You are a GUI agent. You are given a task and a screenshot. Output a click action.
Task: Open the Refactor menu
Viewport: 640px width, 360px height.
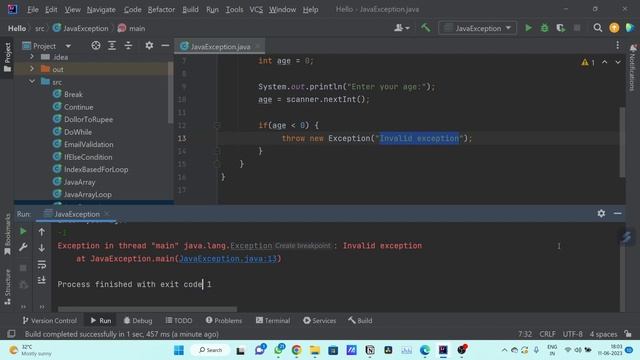click(x=161, y=9)
